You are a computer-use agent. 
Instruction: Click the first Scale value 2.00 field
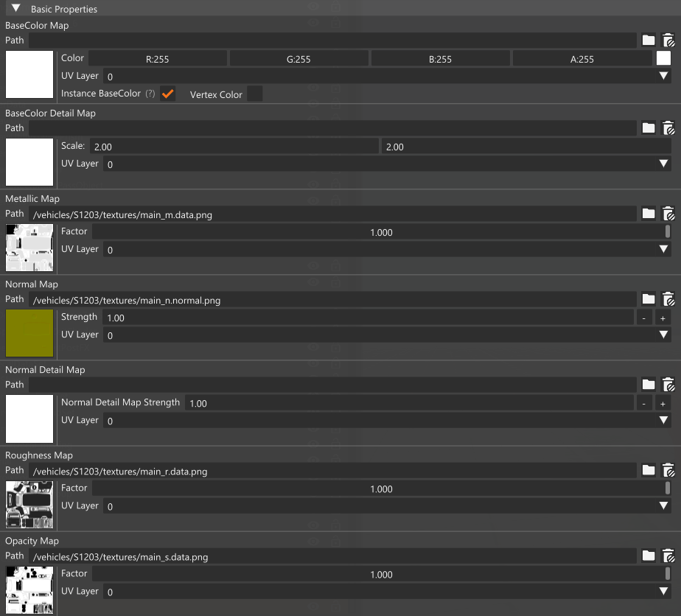pos(234,147)
